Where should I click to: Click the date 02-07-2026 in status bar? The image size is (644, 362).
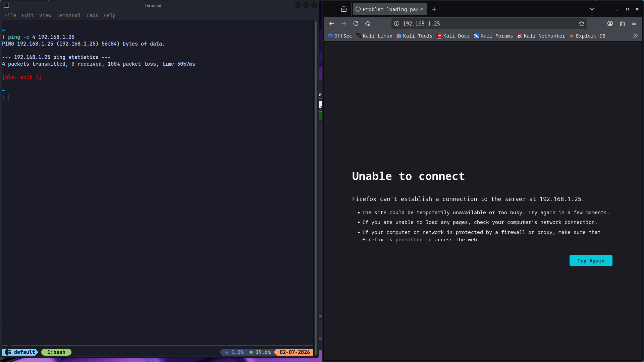(x=294, y=352)
